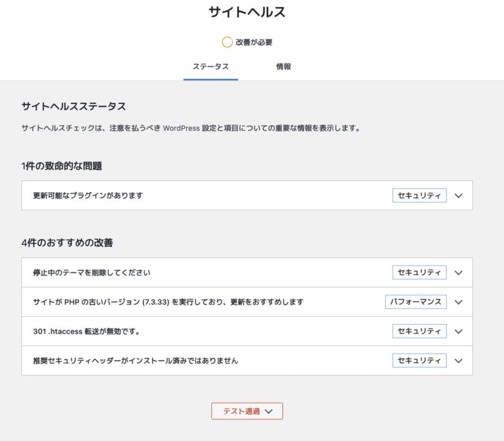Click the サイトヘルス page heading
The height and width of the screenshot is (441, 504).
click(247, 12)
